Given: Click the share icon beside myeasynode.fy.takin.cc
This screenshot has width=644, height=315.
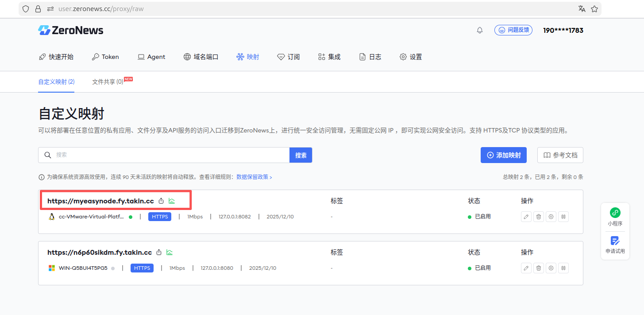Looking at the screenshot, I should click(x=162, y=201).
